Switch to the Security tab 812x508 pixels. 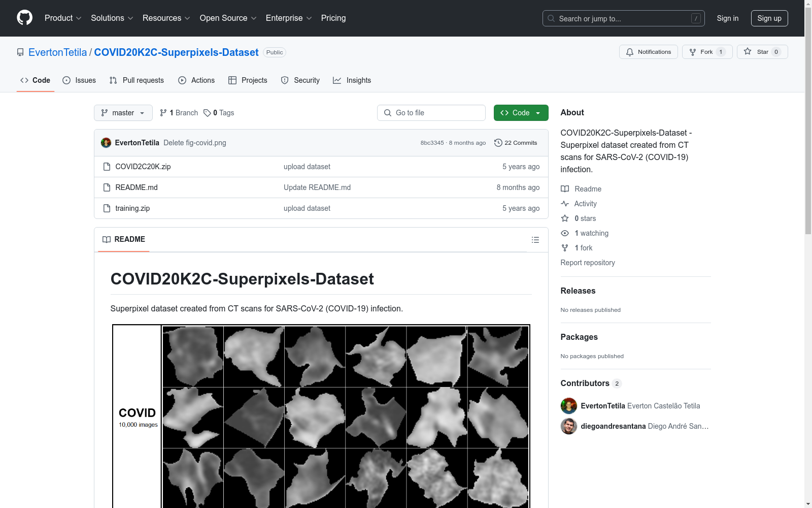point(300,80)
